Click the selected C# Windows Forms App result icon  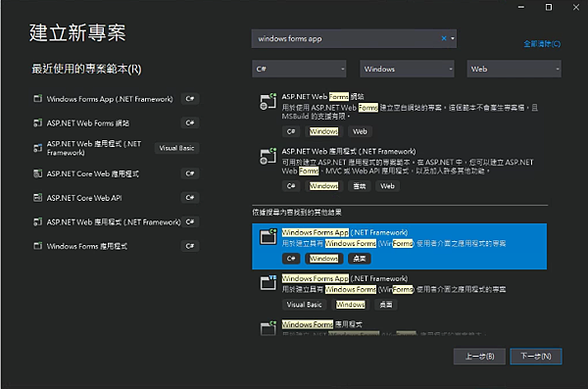point(269,237)
